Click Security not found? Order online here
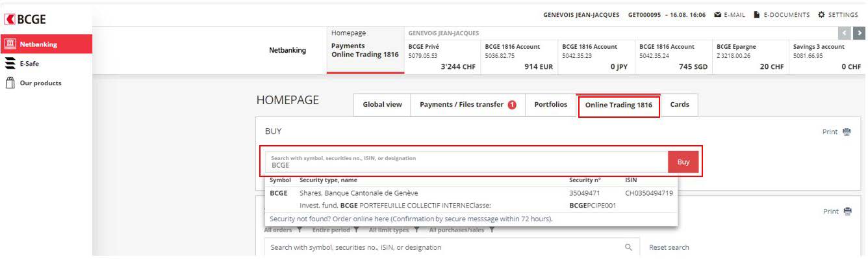The width and height of the screenshot is (868, 259). (411, 219)
